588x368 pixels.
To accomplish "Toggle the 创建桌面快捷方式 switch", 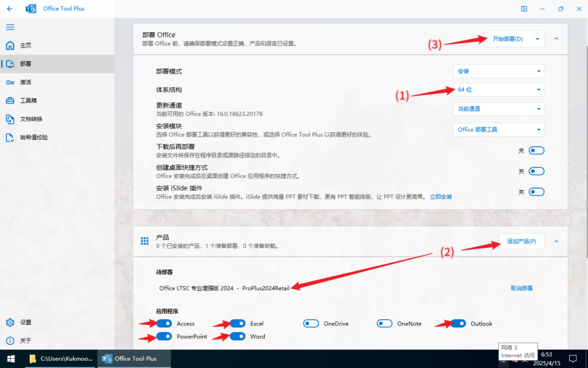I will (x=536, y=171).
